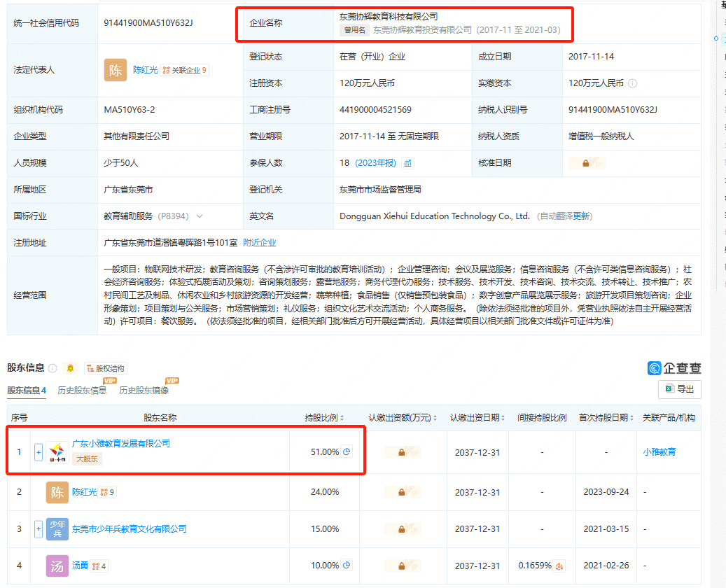This screenshot has height=588, width=726.
Task: Click the 导出 export button
Action: (x=680, y=389)
